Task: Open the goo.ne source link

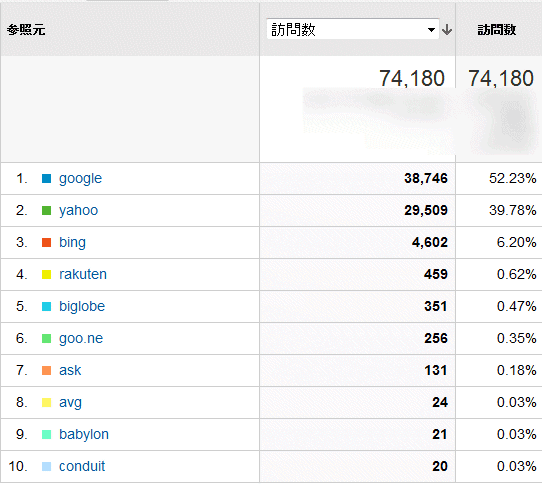Action: tap(81, 338)
